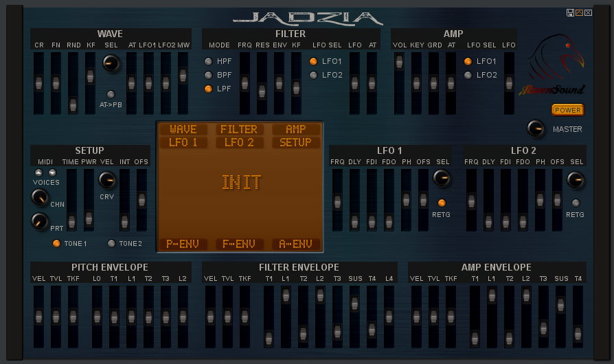614x364 pixels.
Task: Click the orange POWER button
Action: pos(568,110)
